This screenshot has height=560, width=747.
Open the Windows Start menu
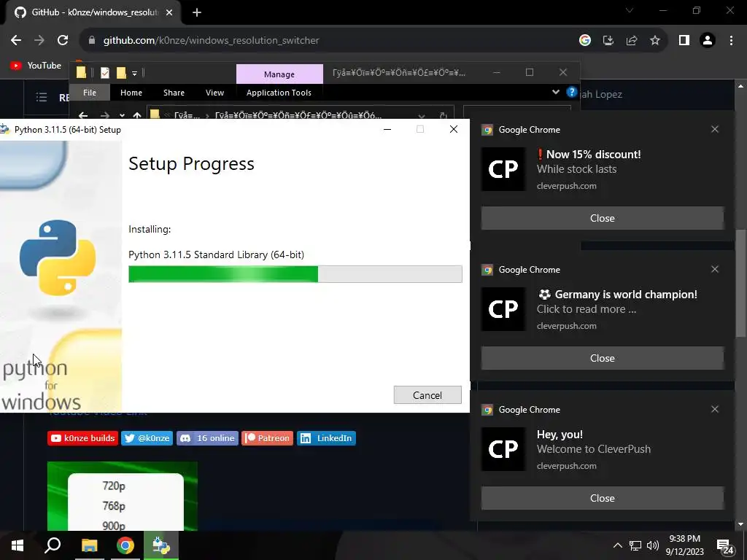click(18, 545)
